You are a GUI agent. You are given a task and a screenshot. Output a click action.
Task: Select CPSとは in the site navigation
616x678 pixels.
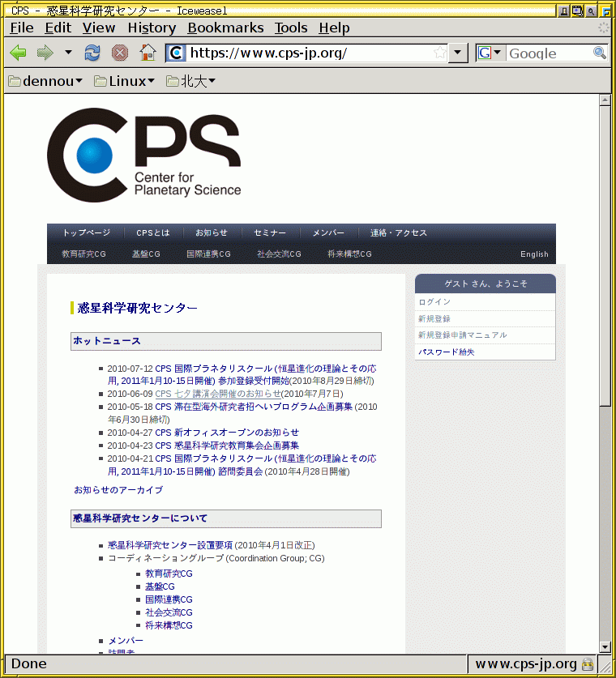pos(153,232)
